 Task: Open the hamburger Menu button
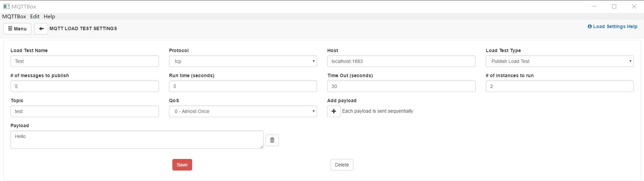coord(17,29)
